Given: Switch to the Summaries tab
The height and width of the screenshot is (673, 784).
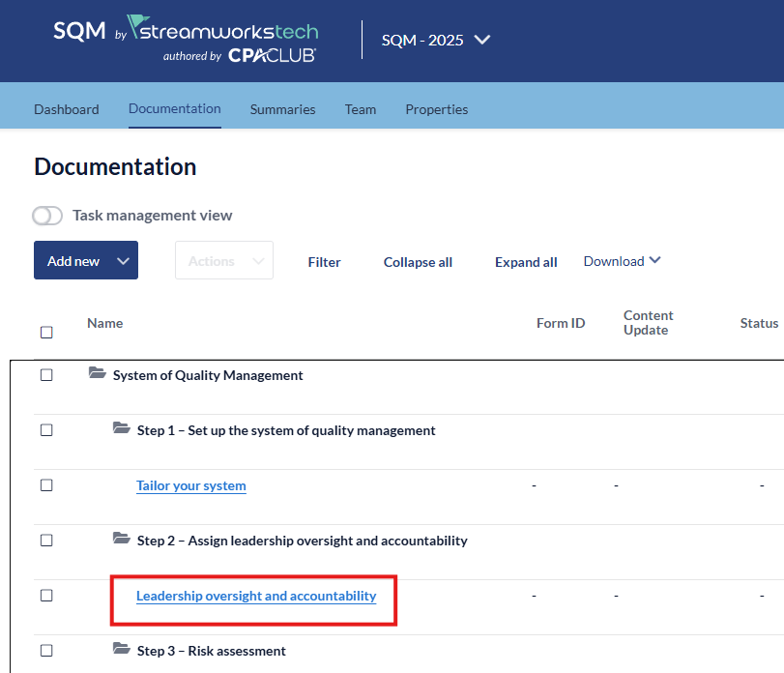Looking at the screenshot, I should pos(282,109).
